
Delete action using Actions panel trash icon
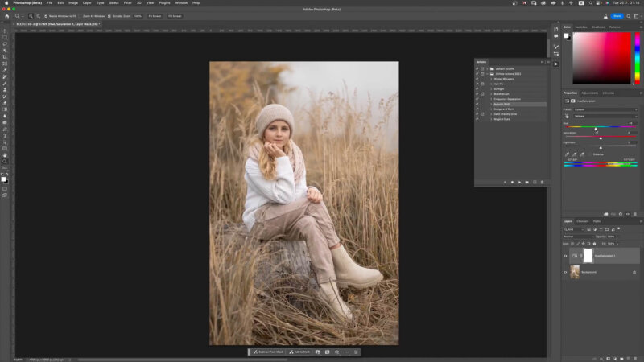[543, 182]
